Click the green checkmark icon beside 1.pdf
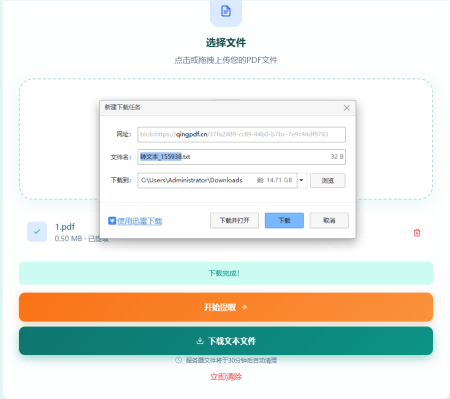This screenshot has height=399, width=450. (x=37, y=232)
